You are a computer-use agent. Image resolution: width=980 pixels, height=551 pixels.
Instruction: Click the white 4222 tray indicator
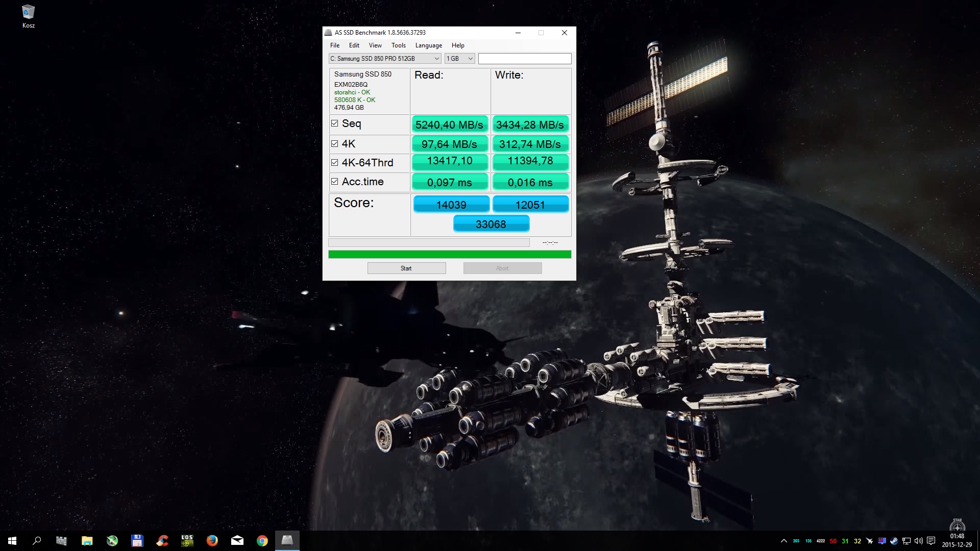[821, 541]
